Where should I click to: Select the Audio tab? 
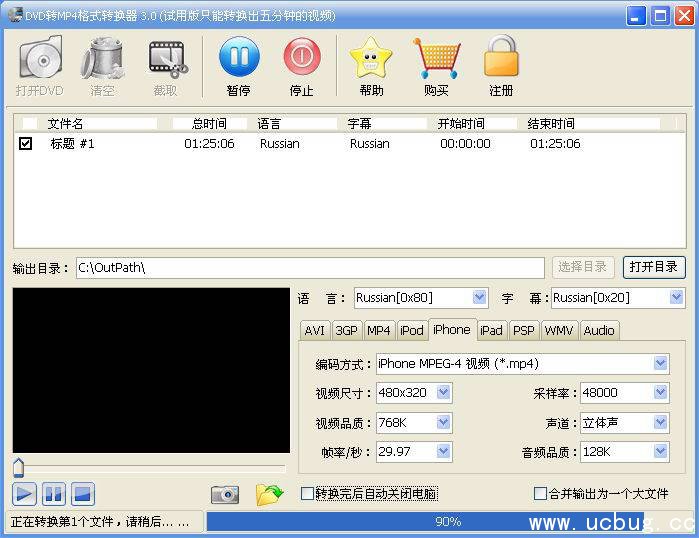click(x=598, y=330)
